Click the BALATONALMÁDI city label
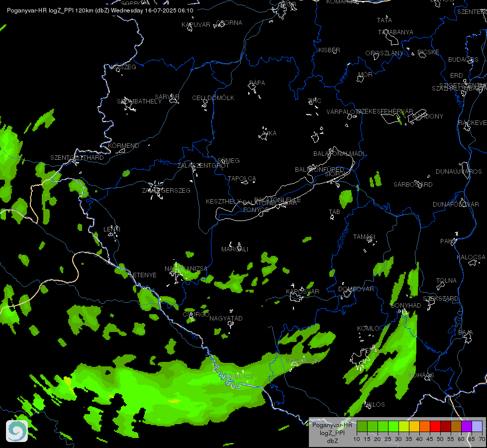487x448 pixels. coord(339,154)
